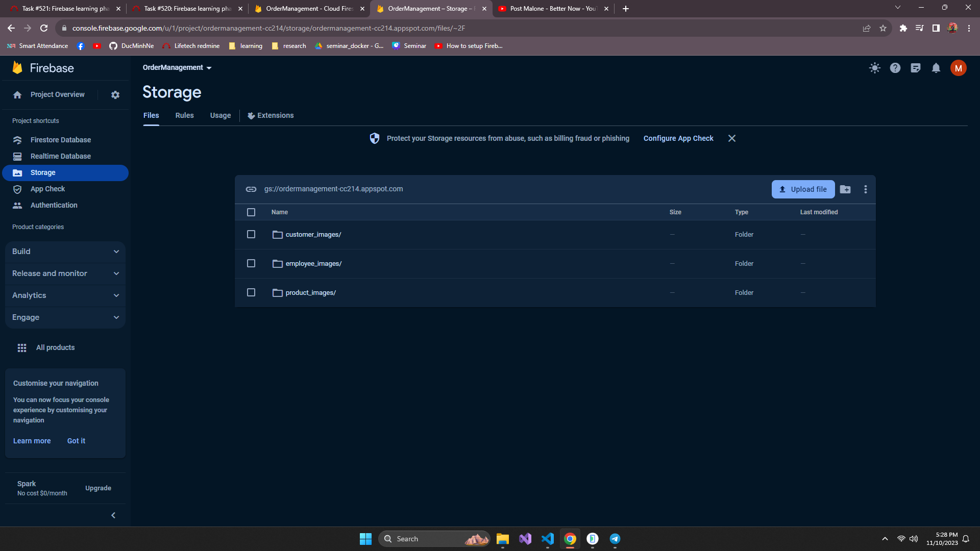
Task: Switch to the Usage tab
Action: (220, 115)
